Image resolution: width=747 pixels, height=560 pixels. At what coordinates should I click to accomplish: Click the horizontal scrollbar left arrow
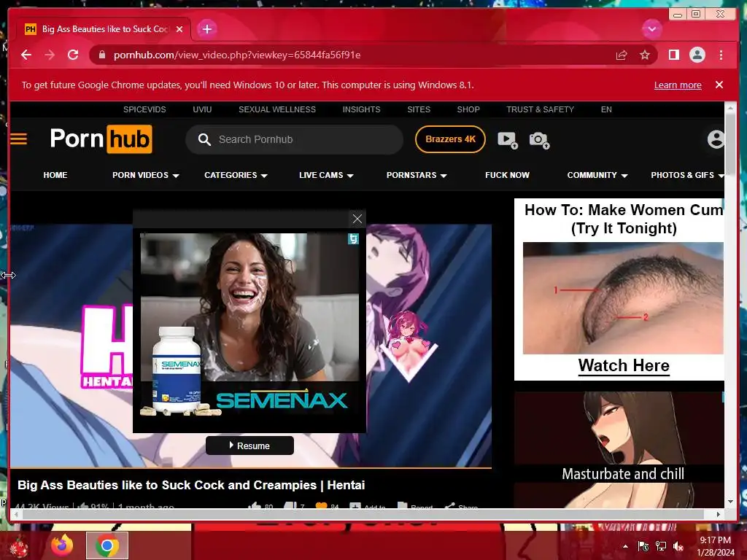(x=17, y=514)
